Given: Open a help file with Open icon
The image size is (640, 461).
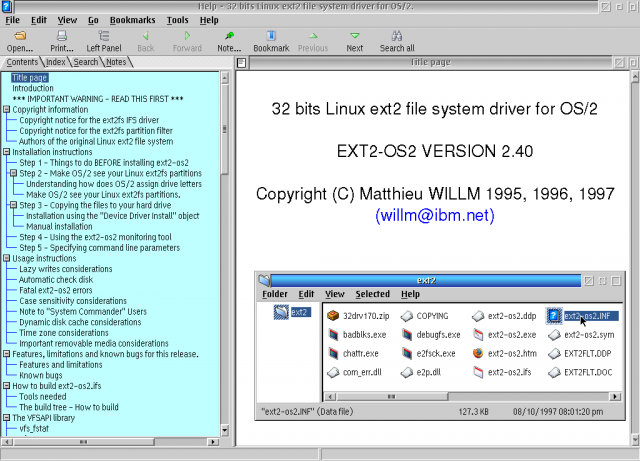Looking at the screenshot, I should [20, 36].
